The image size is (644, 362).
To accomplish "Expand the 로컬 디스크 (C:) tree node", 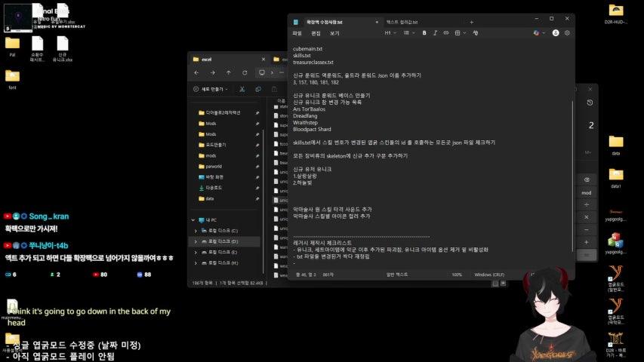I will coord(196,231).
